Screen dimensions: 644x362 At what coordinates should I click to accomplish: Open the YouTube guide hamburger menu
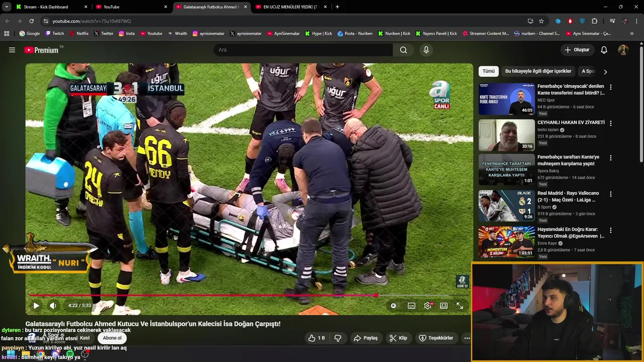point(12,50)
